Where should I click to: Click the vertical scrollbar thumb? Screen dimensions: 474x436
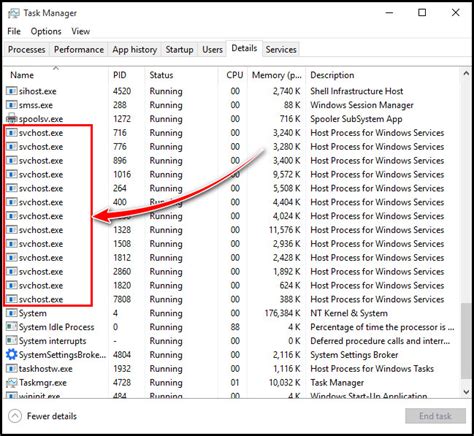pos(466,341)
